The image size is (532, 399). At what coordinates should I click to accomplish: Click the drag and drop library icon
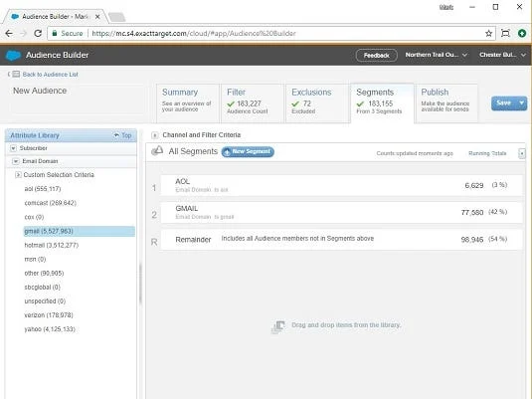click(278, 326)
